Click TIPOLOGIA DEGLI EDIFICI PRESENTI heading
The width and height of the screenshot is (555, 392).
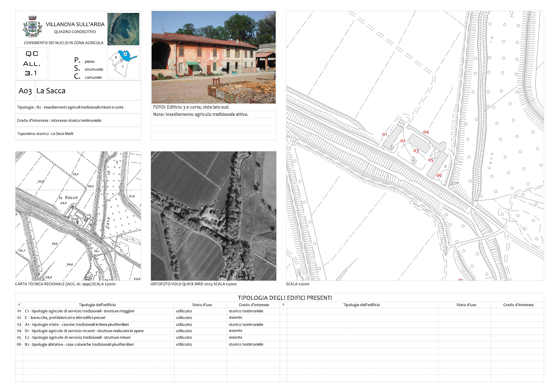click(285, 298)
